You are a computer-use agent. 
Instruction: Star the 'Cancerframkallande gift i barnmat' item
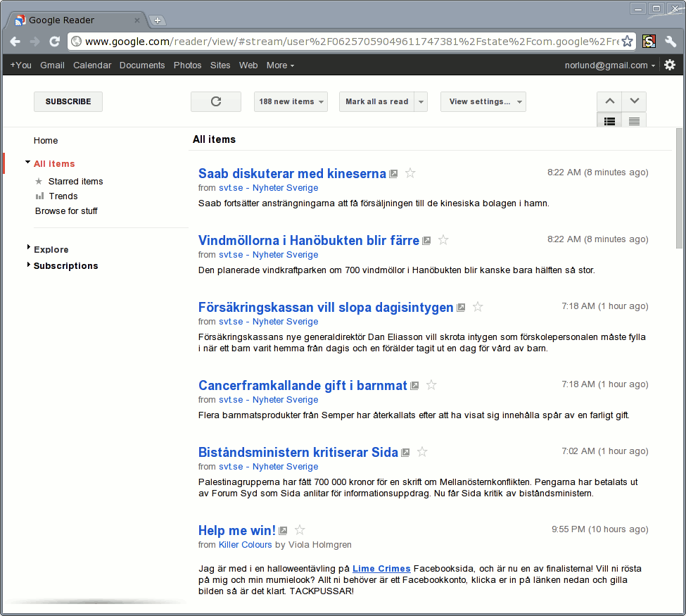[431, 385]
